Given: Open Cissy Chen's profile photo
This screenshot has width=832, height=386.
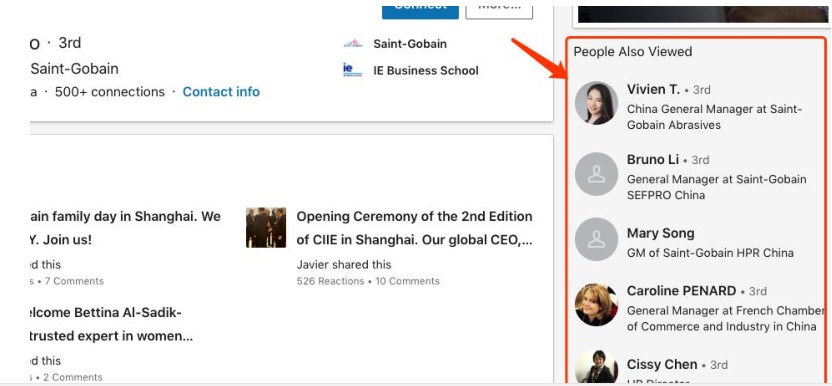Looking at the screenshot, I should click(x=596, y=366).
